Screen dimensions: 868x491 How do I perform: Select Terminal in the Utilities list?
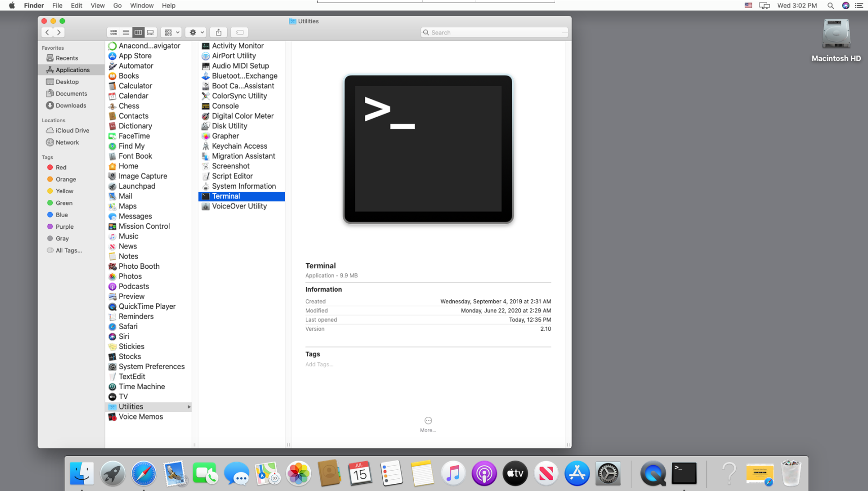click(x=241, y=196)
